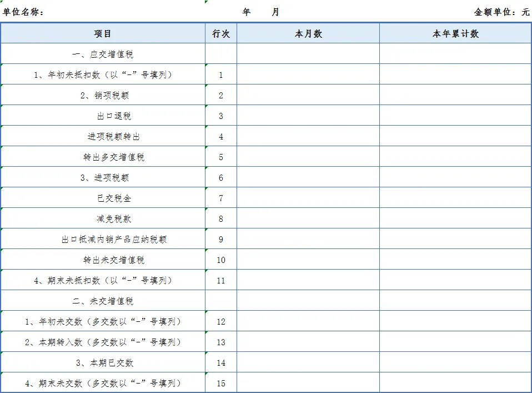This screenshot has width=532, height=393.
Task: Click 本月数 input cell for 销项税额
Action: 308,95
